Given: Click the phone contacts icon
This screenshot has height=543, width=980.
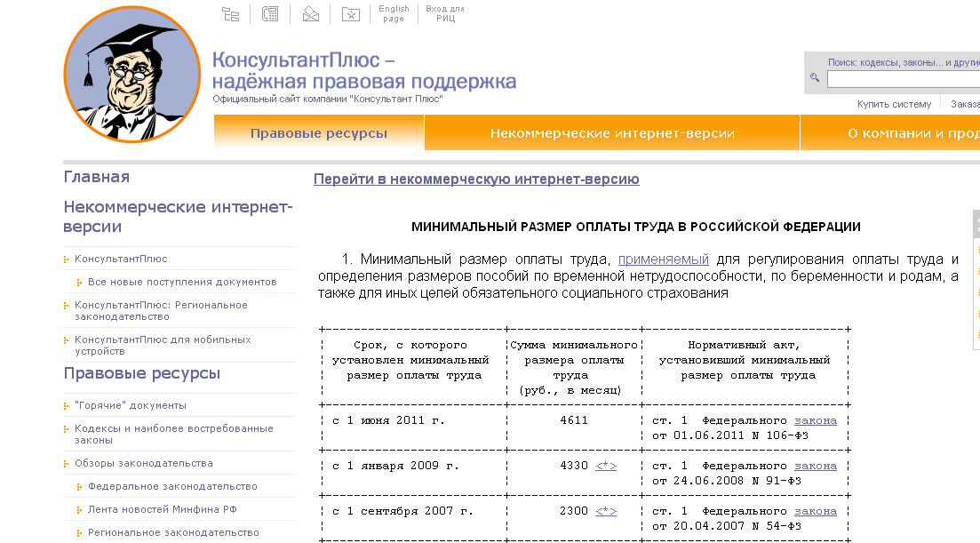Looking at the screenshot, I should (270, 13).
